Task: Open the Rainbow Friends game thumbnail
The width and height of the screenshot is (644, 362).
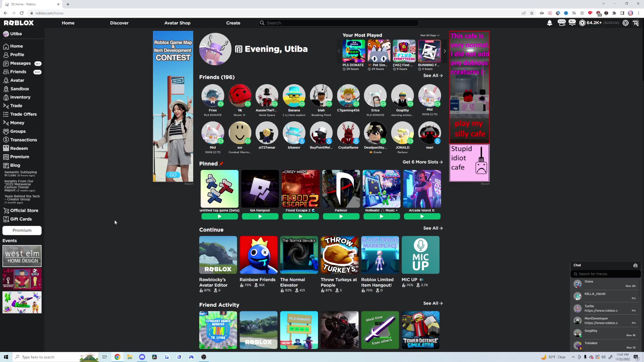Action: pos(259,255)
